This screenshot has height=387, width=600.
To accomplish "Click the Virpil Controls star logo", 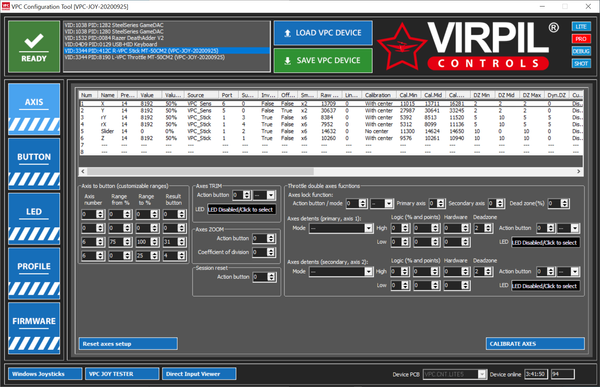I will tap(402, 47).
